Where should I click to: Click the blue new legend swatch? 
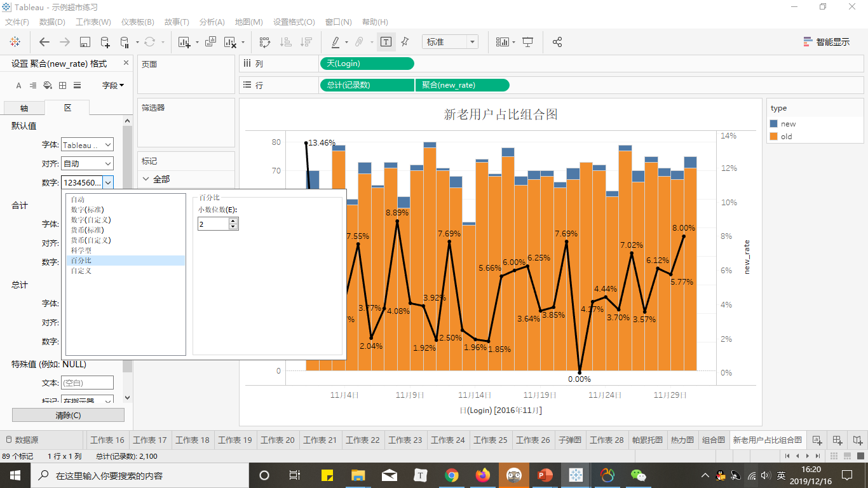774,124
